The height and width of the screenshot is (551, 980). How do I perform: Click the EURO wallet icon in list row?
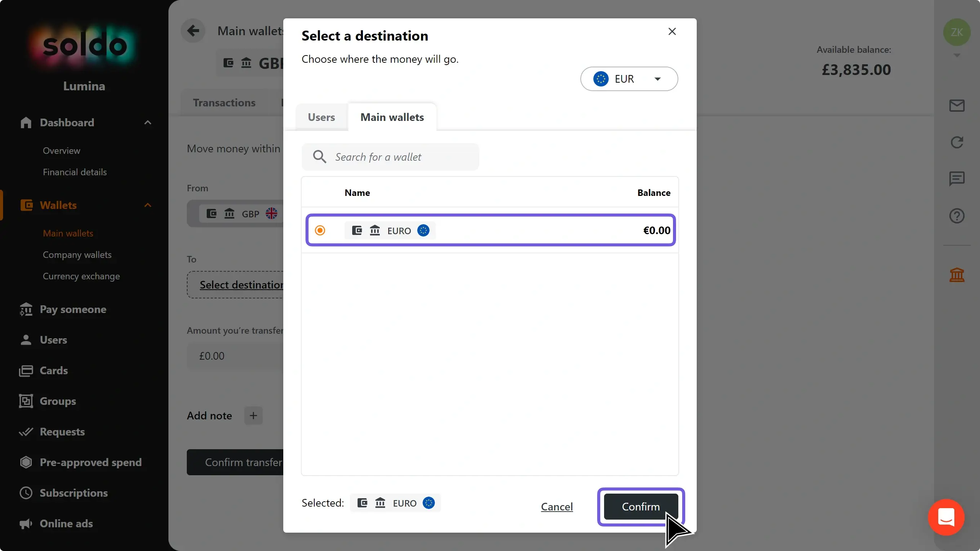click(357, 230)
